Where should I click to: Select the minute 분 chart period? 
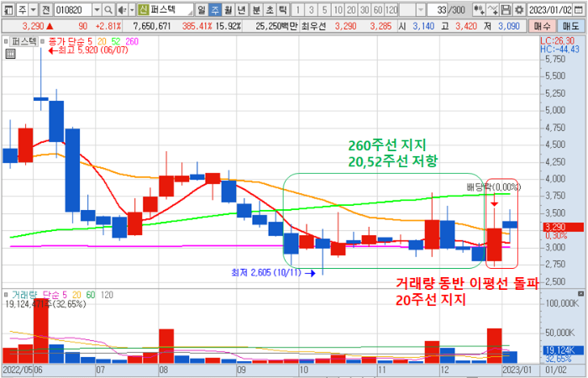pos(256,9)
